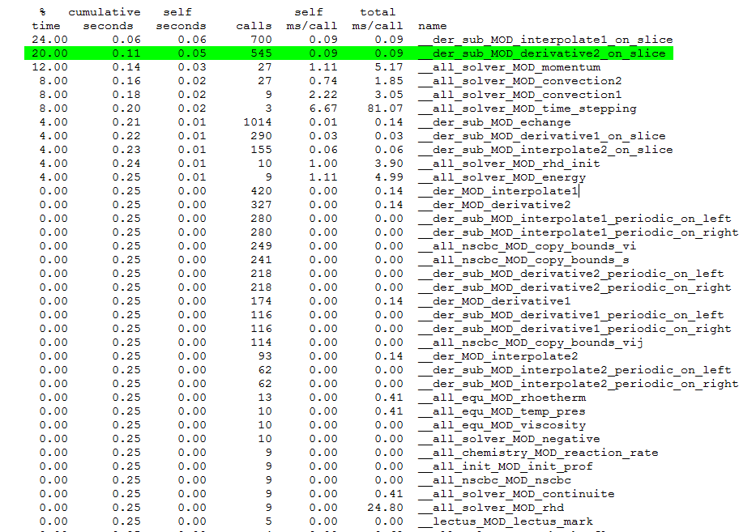756x532 pixels.
Task: Click __der_MOD_derivative1 function name
Action: pos(494,301)
